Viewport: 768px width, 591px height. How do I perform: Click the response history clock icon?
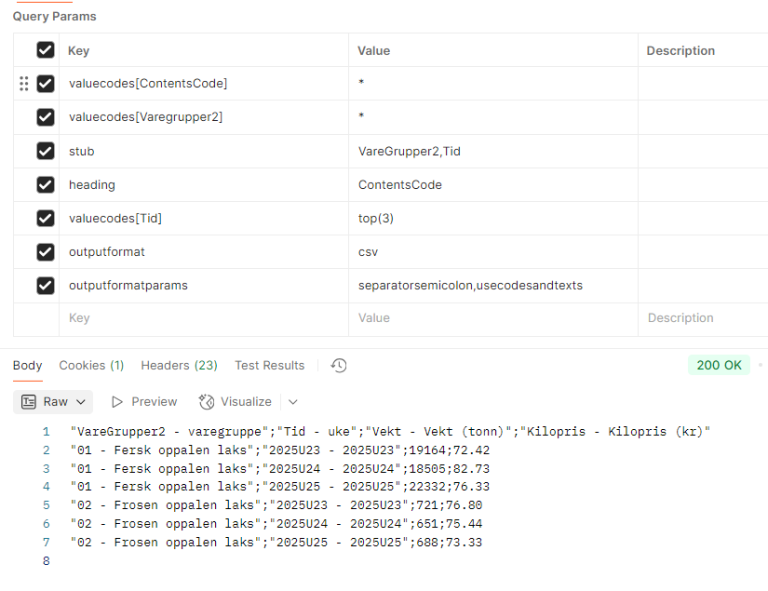339,366
